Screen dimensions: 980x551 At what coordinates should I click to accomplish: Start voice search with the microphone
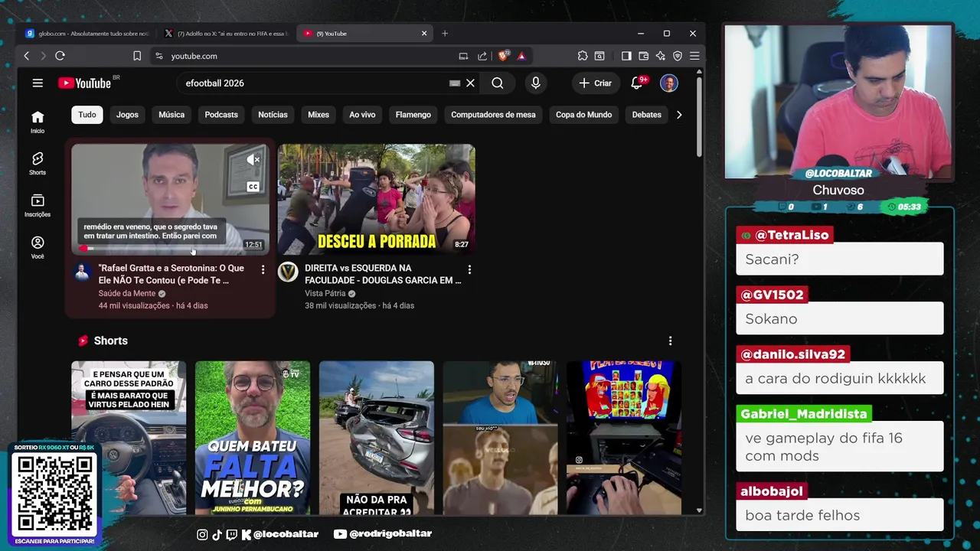click(x=536, y=83)
